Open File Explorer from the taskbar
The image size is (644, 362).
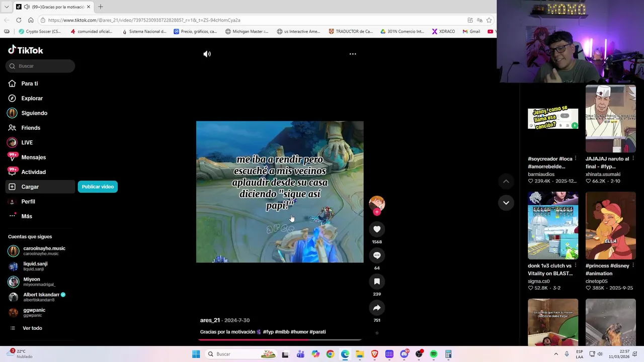pos(360,354)
